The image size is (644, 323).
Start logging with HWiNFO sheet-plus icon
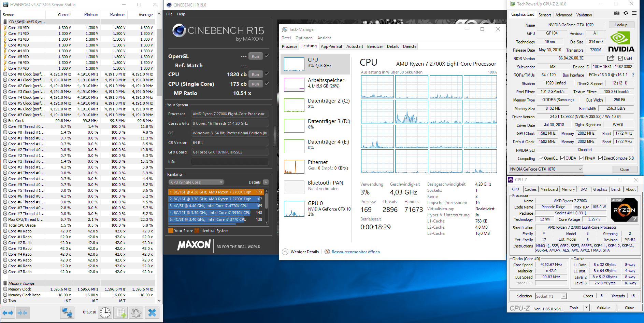(x=120, y=312)
